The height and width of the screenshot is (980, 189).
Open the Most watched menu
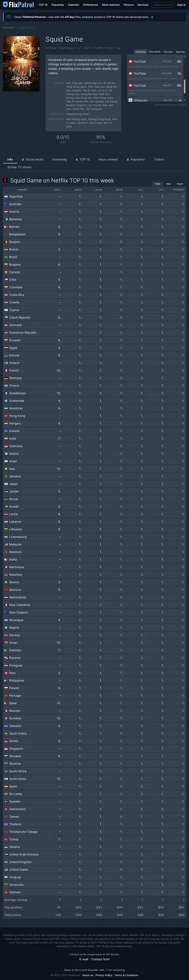pos(110,5)
